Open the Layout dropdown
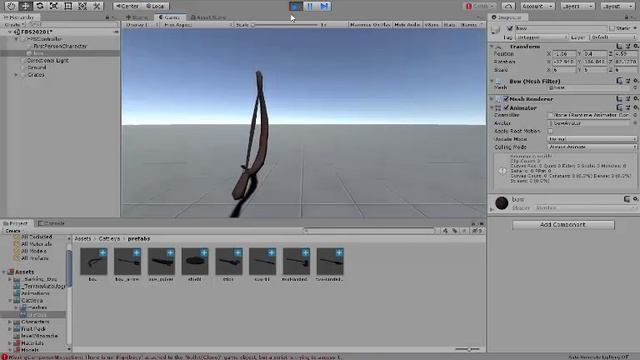Screen dimensions: 640x360 pyautogui.click(x=617, y=6)
